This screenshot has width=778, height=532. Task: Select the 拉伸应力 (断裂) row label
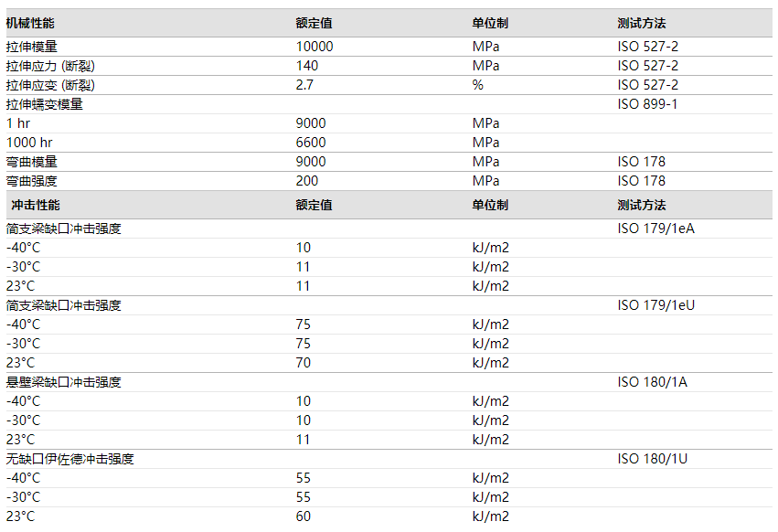[51, 66]
